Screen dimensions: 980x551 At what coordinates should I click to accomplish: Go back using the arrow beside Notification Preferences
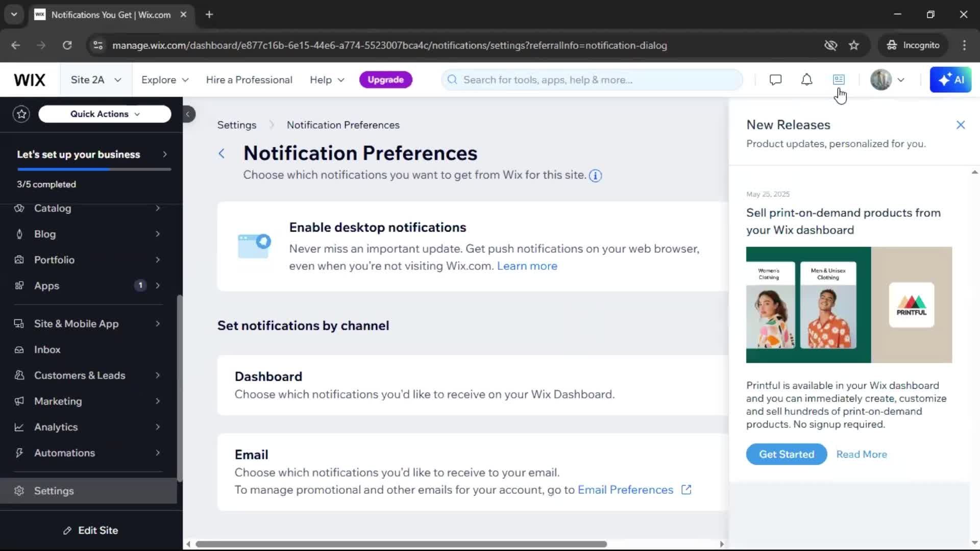click(x=222, y=153)
